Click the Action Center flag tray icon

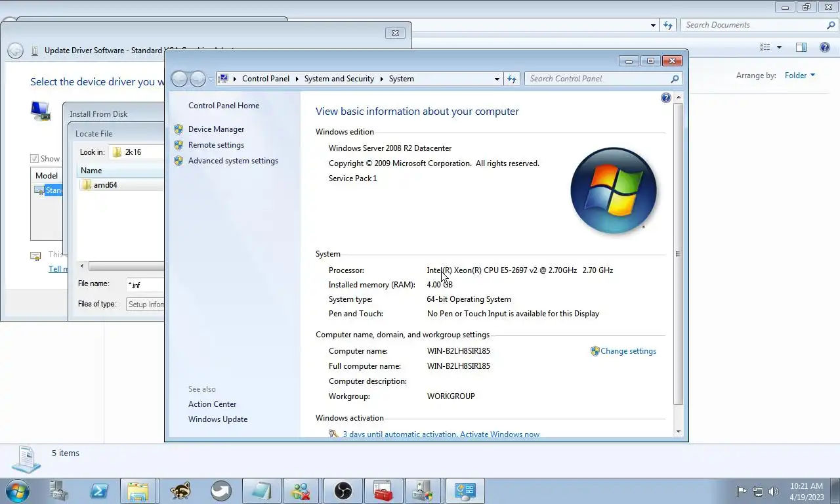(x=742, y=491)
